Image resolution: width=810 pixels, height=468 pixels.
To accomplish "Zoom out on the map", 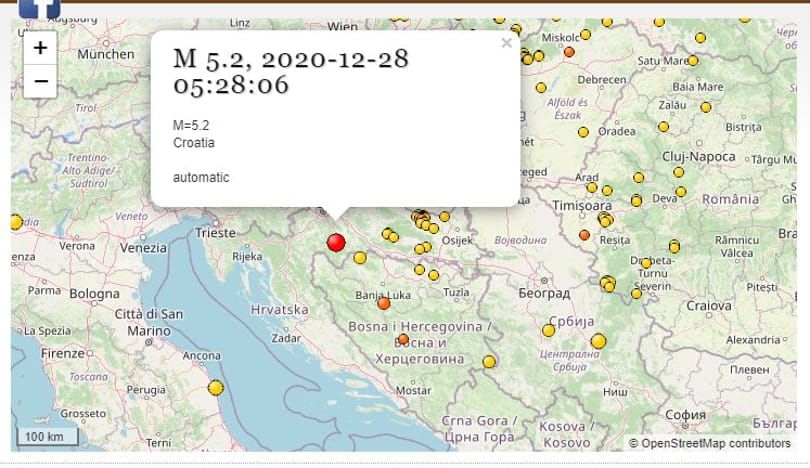I will (x=40, y=81).
